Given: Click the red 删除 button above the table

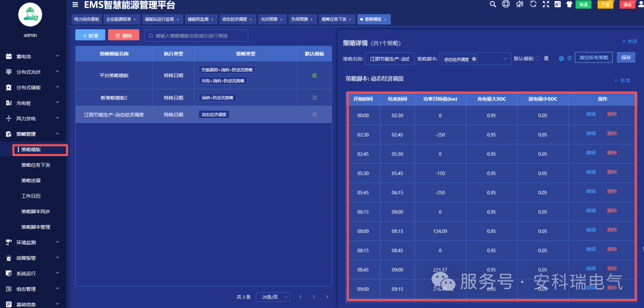Looking at the screenshot, I should (123, 35).
